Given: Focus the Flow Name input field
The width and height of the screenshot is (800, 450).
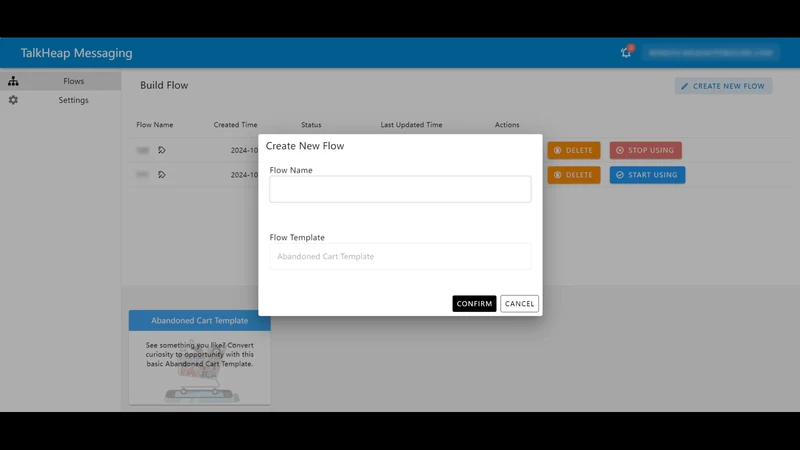Looking at the screenshot, I should tap(400, 189).
